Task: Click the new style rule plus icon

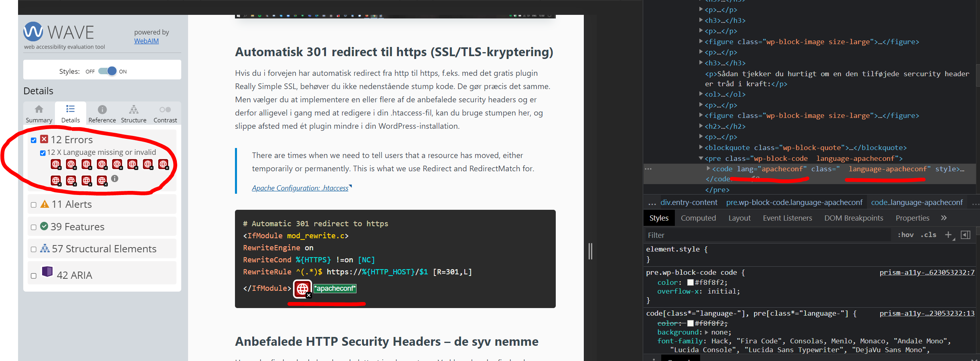Action: tap(948, 235)
